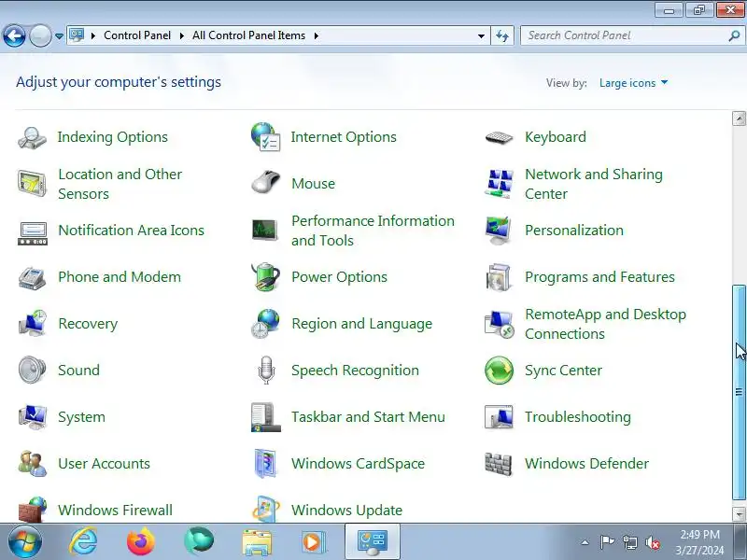
Task: Click the Power Options link
Action: point(339,277)
